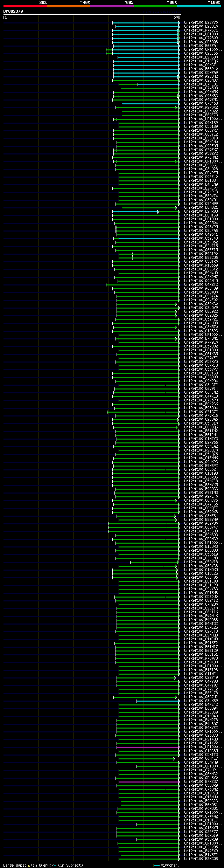224x868 pixels.
Task: Select the UniRef100_Q2GM37 label
Action: (201, 81)
